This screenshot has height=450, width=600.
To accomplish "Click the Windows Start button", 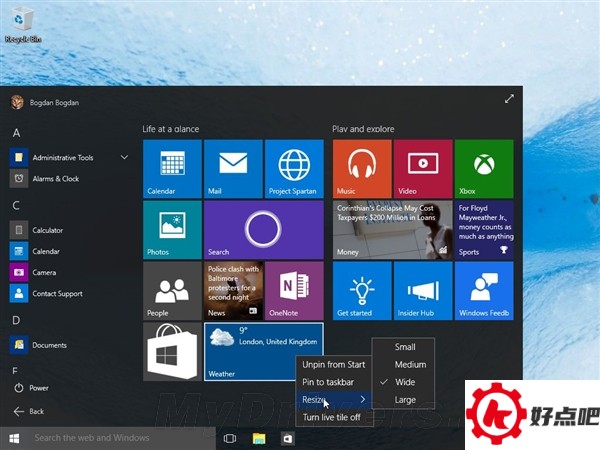I will (14, 439).
